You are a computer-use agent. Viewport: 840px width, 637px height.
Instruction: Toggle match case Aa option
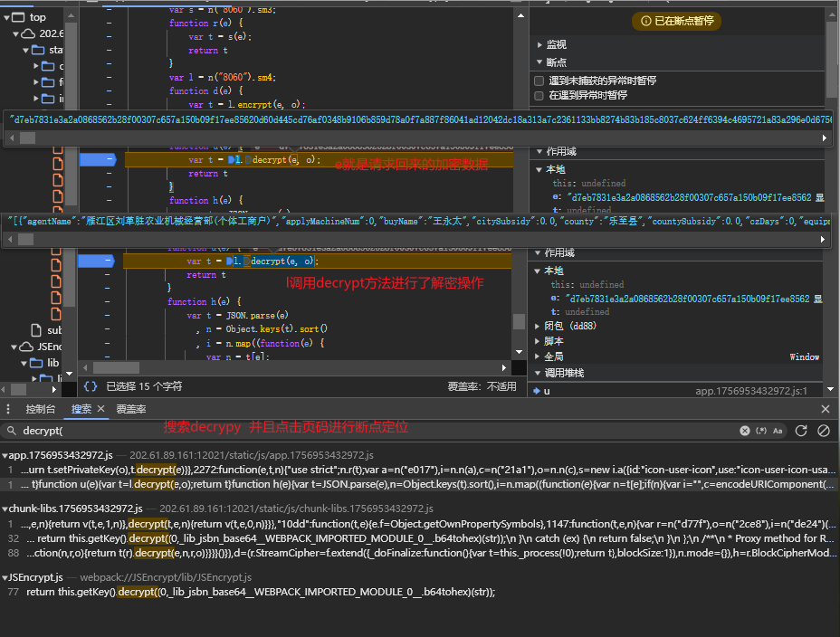click(x=778, y=431)
